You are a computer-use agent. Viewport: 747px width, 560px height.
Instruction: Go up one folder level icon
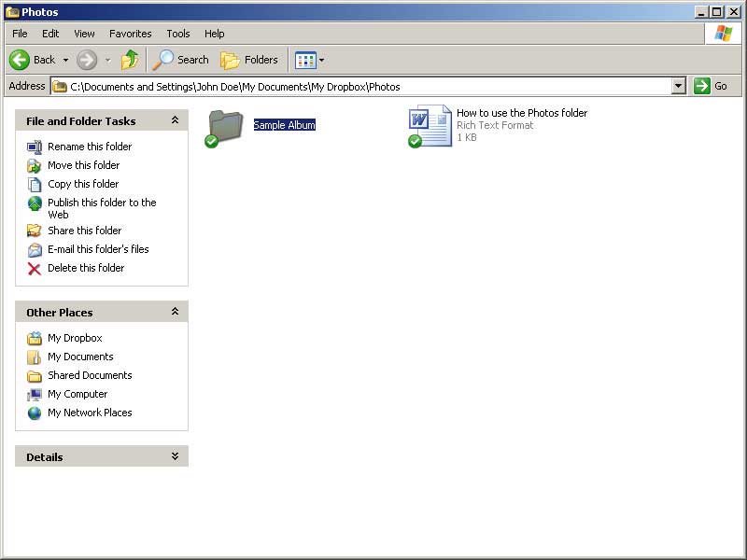(x=130, y=60)
